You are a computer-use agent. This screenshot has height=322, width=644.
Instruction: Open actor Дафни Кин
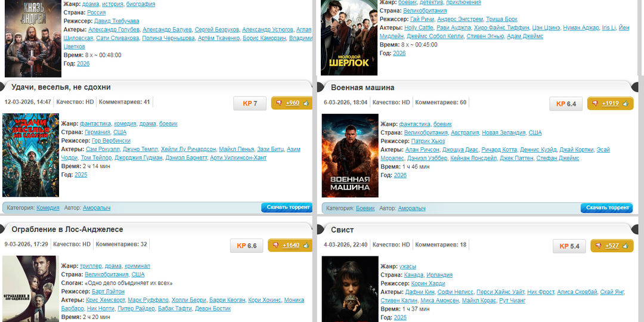[420, 292]
